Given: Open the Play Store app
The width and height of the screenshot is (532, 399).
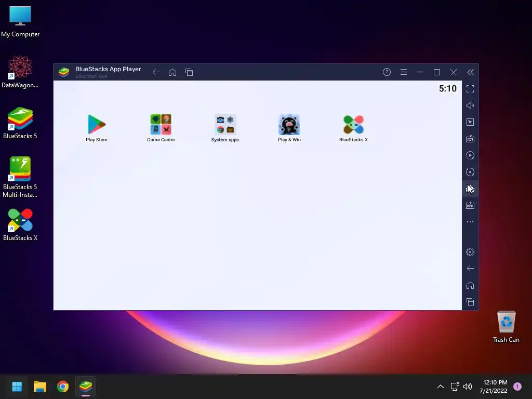Looking at the screenshot, I should coord(97,128).
